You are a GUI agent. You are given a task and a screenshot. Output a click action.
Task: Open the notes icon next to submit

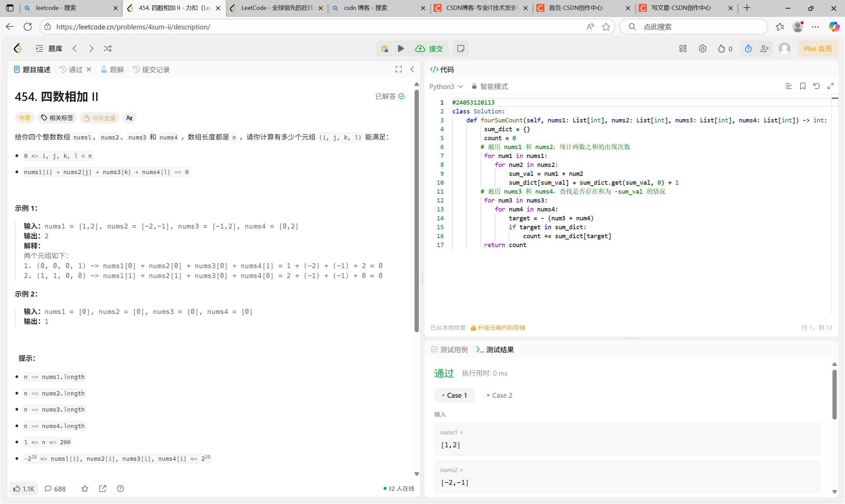point(461,48)
